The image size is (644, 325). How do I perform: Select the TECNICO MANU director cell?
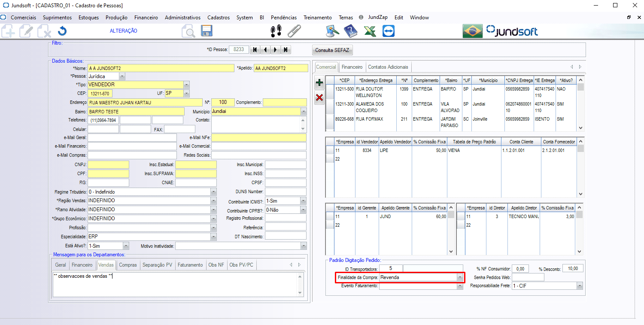[x=523, y=217]
